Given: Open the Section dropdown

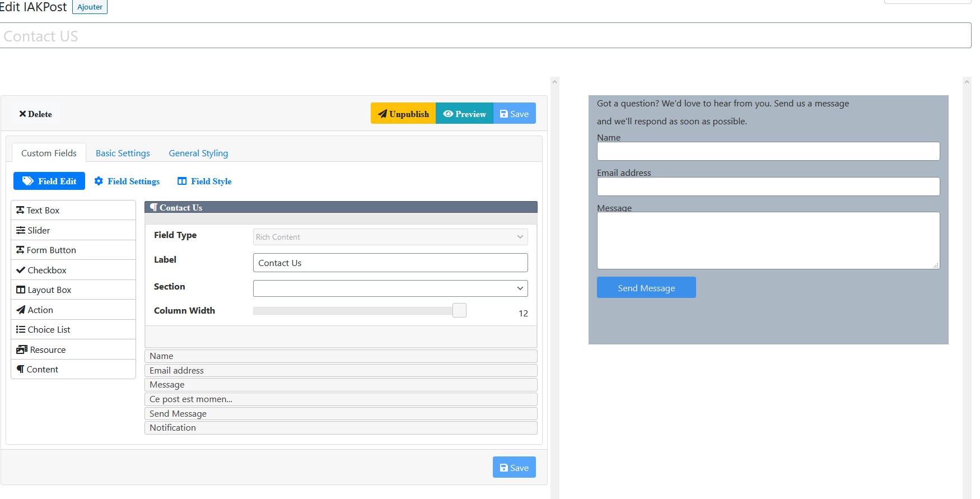Looking at the screenshot, I should pyautogui.click(x=390, y=288).
